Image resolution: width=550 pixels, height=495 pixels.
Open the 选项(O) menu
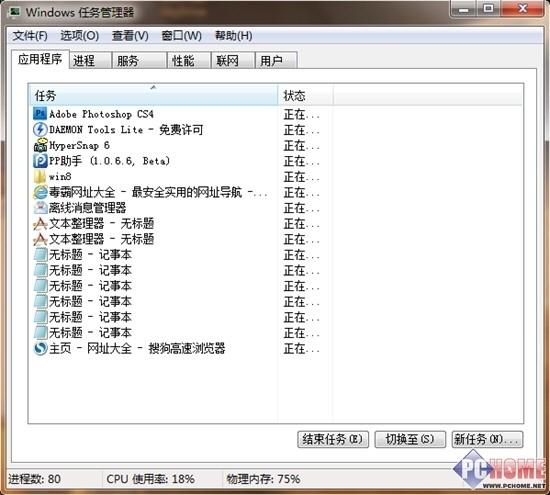pyautogui.click(x=79, y=35)
